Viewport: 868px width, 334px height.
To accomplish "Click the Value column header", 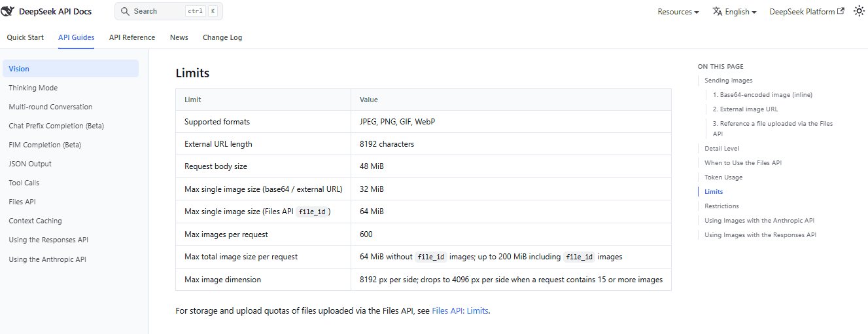I will click(511, 100).
